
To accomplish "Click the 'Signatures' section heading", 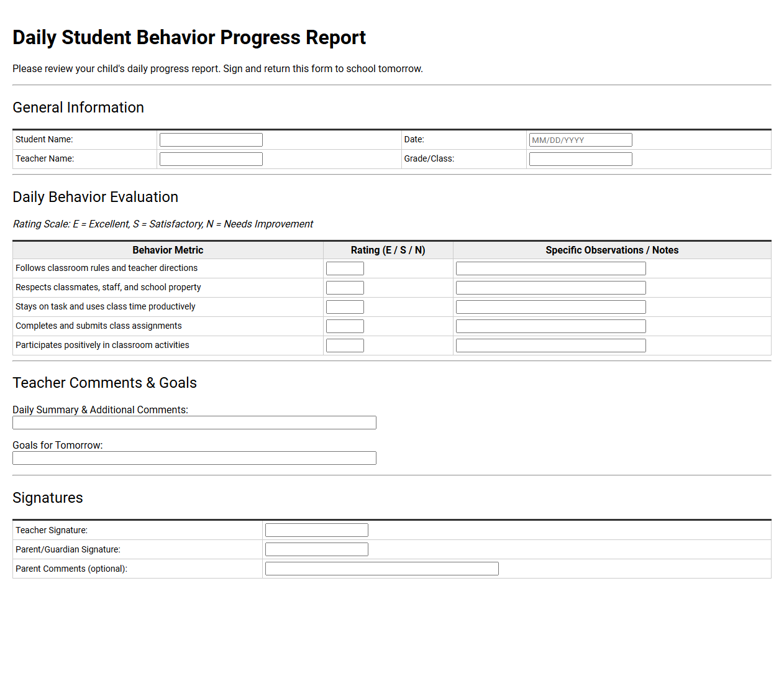I will coord(48,498).
